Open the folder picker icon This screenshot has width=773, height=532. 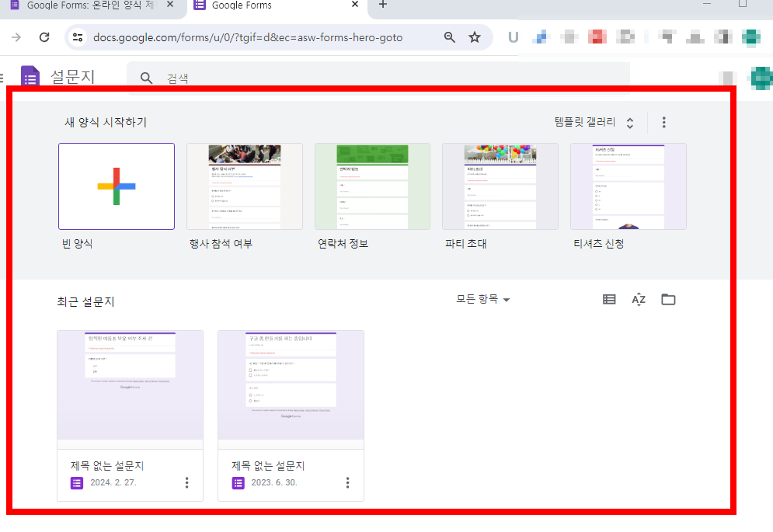point(669,299)
